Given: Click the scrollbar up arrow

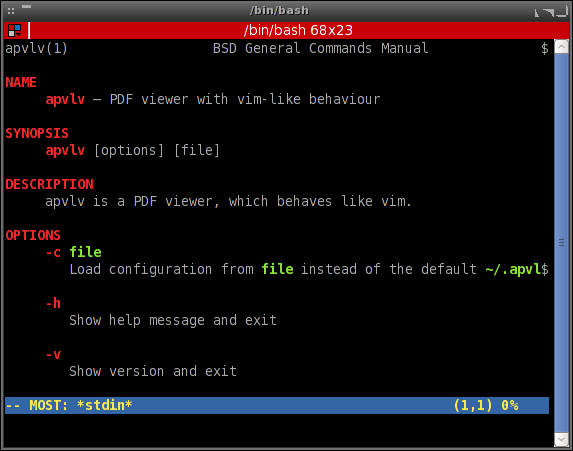Looking at the screenshot, I should click(561, 47).
